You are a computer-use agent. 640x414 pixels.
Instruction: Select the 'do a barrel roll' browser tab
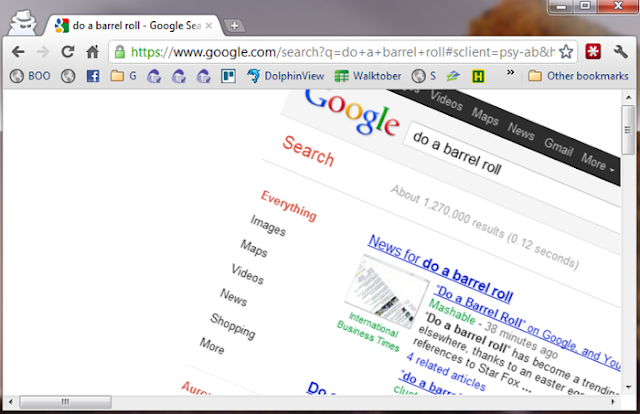[133, 26]
